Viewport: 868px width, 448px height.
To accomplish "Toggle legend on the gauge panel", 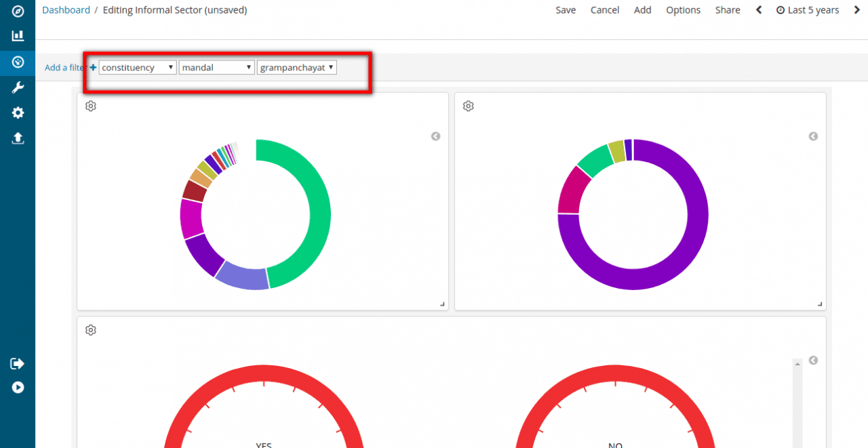I will click(x=813, y=361).
